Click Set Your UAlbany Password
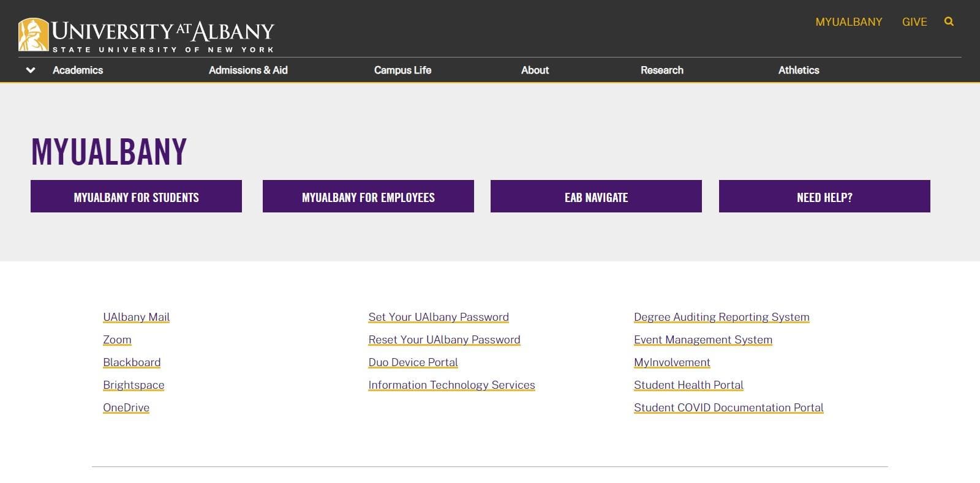Image resolution: width=980 pixels, height=483 pixels. 439,317
